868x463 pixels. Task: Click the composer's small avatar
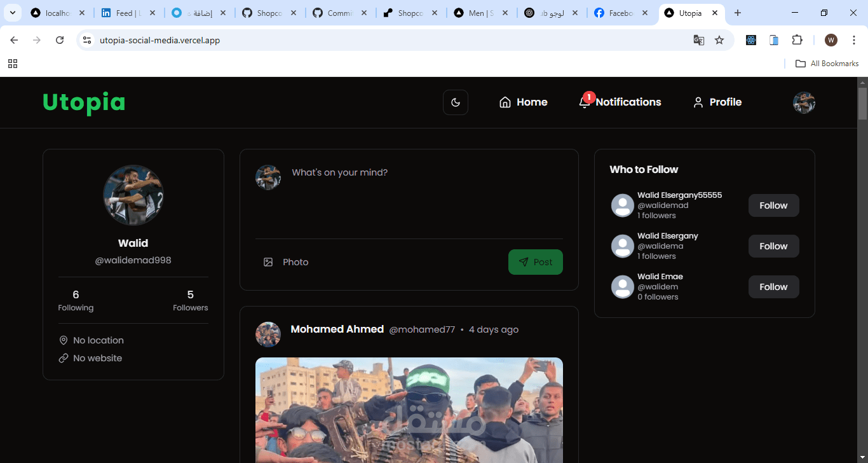268,177
